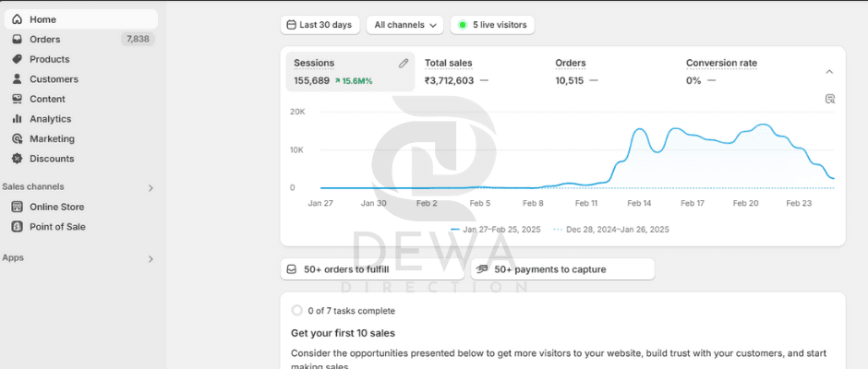Click the 50+ orders to fulfill button
868x369 pixels.
point(372,269)
